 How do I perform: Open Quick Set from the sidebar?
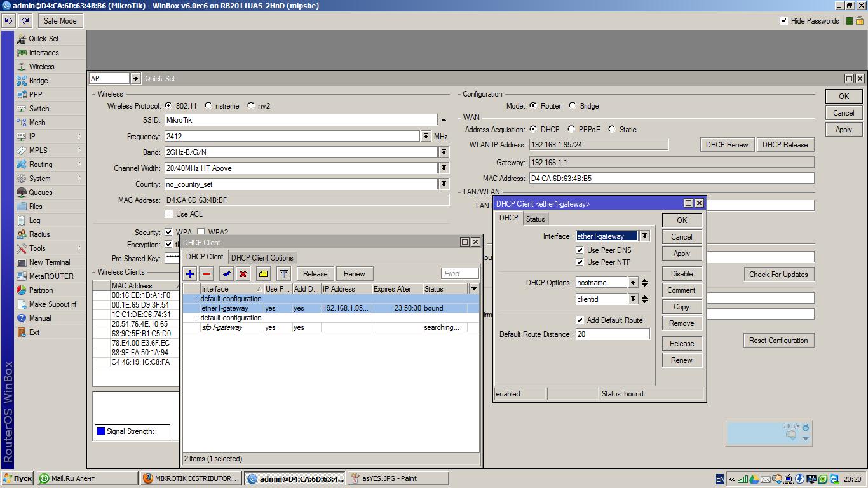[43, 39]
